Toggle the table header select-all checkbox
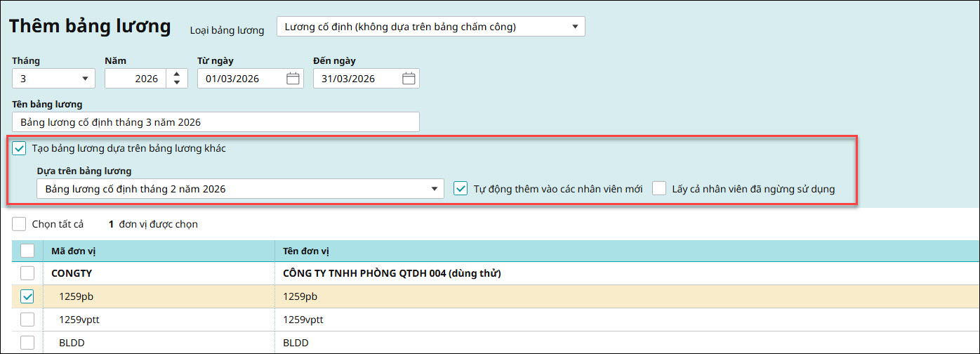 [x=27, y=251]
